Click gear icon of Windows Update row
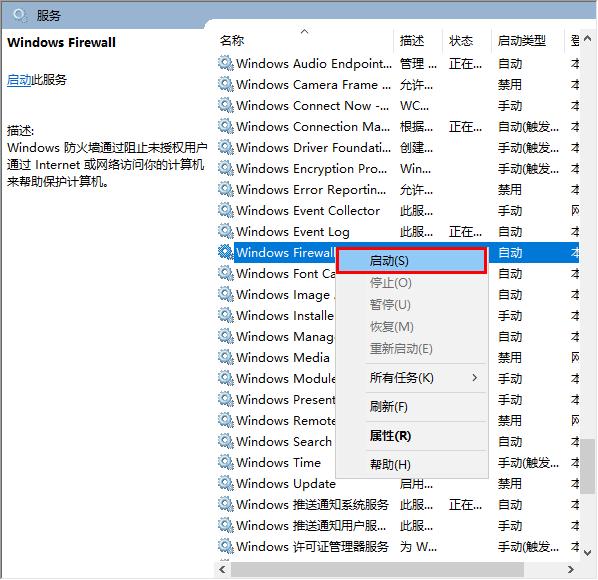Viewport: 598px width, 580px height. 225,483
